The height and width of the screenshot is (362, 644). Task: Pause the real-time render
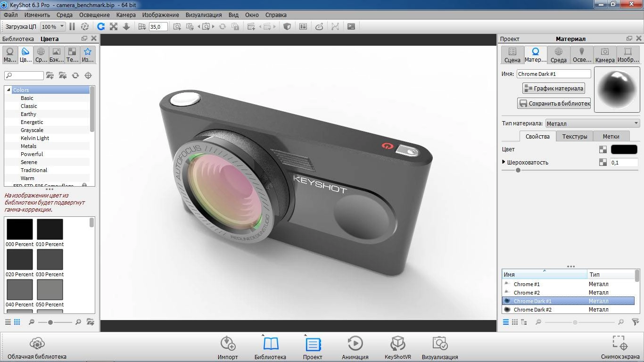(x=72, y=27)
